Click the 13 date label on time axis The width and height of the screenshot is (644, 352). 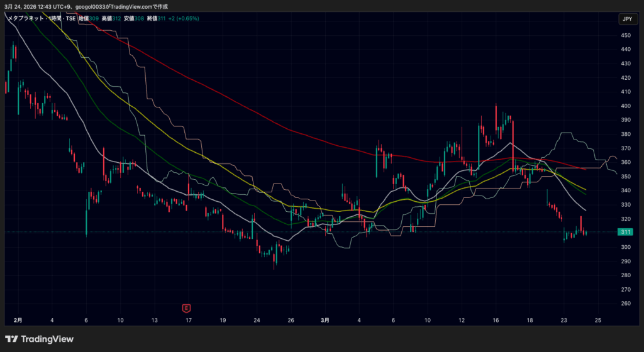(155, 321)
